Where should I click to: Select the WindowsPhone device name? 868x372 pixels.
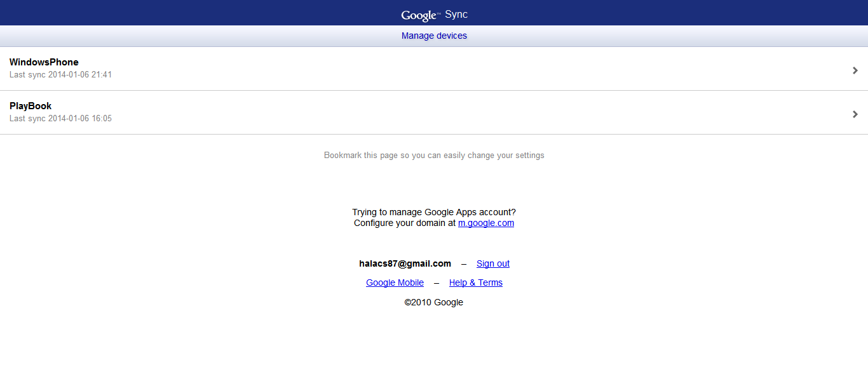click(44, 62)
